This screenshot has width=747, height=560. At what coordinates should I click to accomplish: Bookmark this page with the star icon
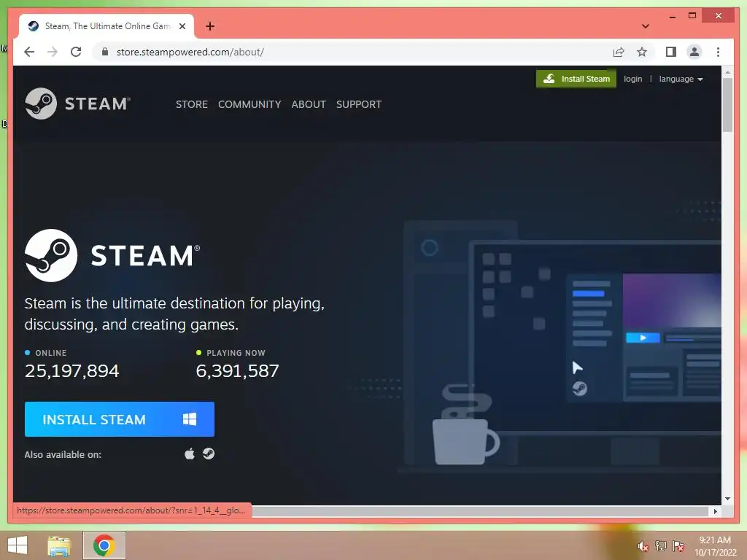point(642,52)
